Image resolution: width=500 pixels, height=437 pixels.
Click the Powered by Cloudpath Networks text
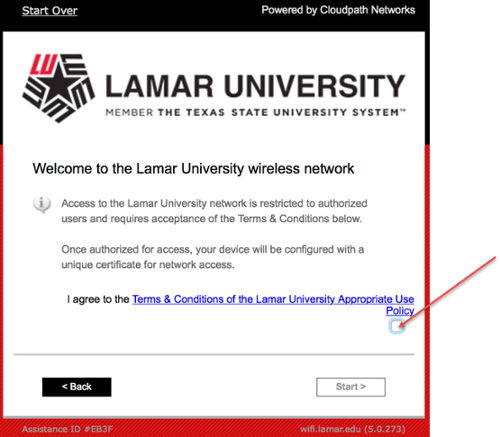[x=338, y=10]
